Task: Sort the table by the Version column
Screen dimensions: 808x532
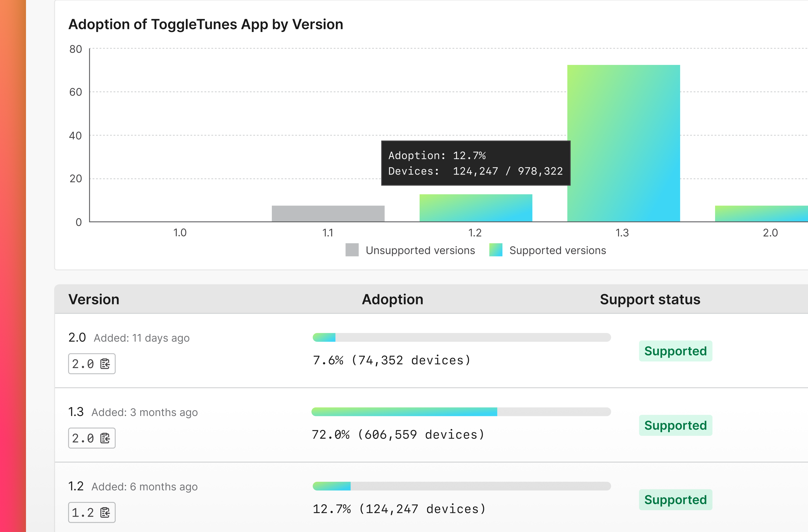Action: coord(94,299)
